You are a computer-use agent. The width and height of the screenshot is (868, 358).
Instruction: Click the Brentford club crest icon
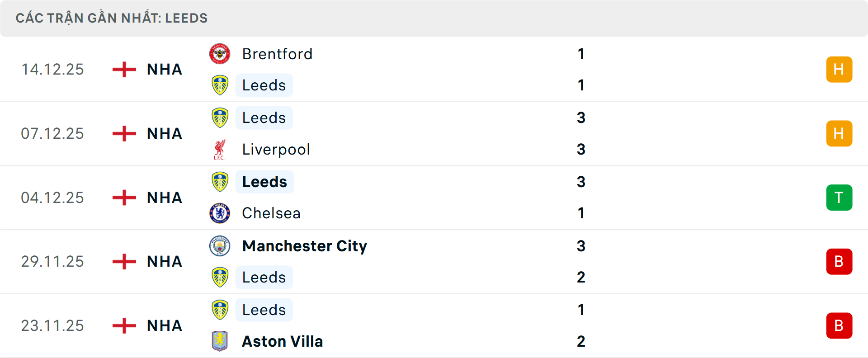(220, 53)
